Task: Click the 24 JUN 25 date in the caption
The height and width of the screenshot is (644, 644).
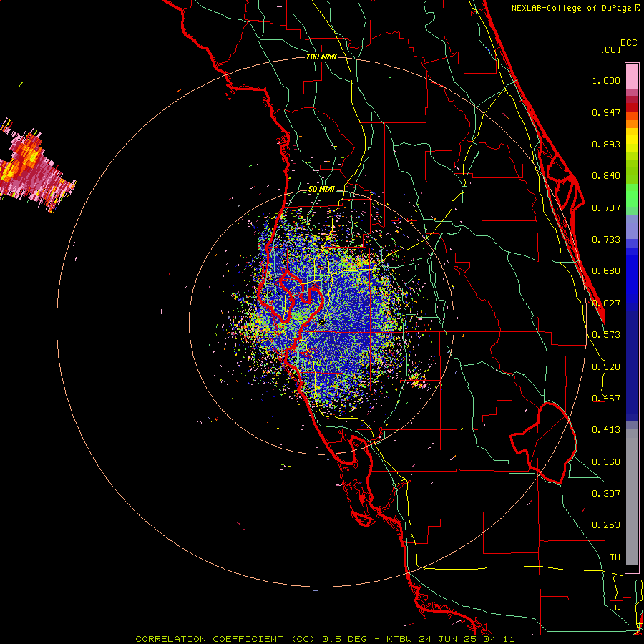Action: 449,639
